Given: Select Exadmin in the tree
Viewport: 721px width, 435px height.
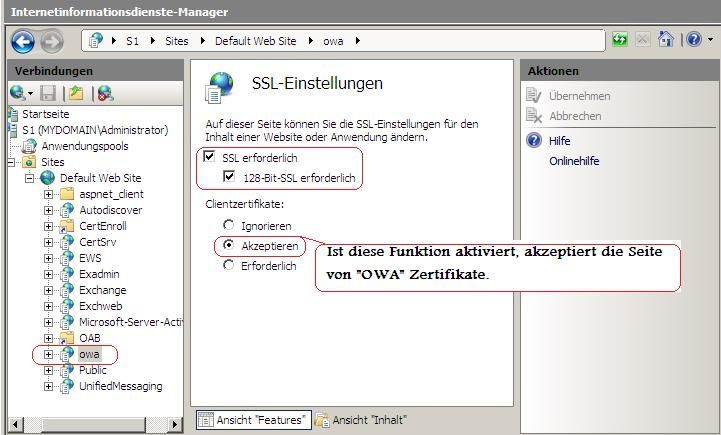Looking at the screenshot, I should coord(99,274).
